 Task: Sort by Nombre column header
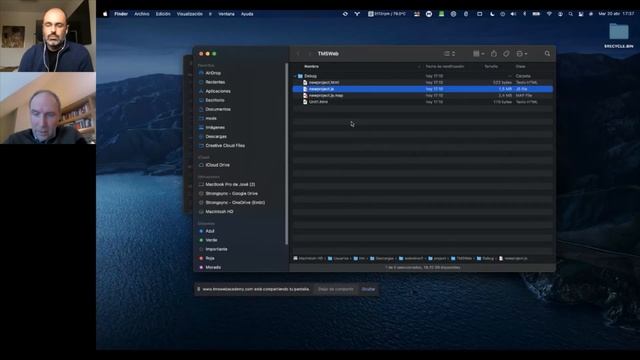[x=311, y=66]
